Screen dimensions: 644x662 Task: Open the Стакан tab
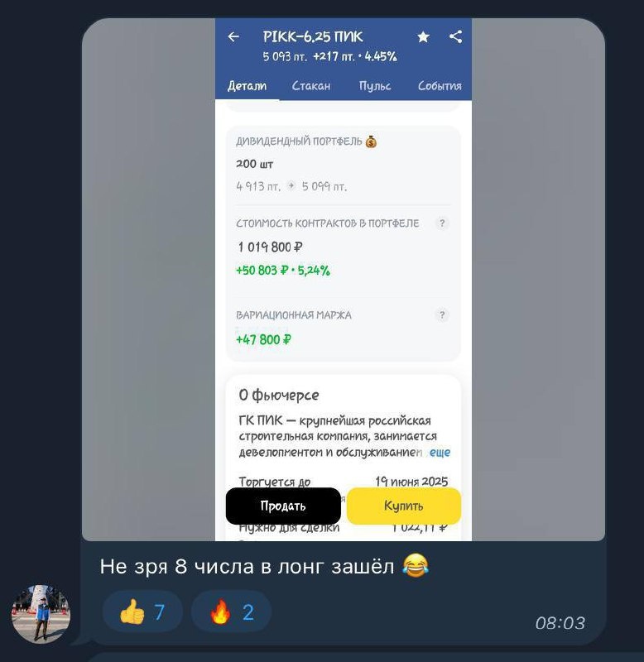pyautogui.click(x=311, y=86)
